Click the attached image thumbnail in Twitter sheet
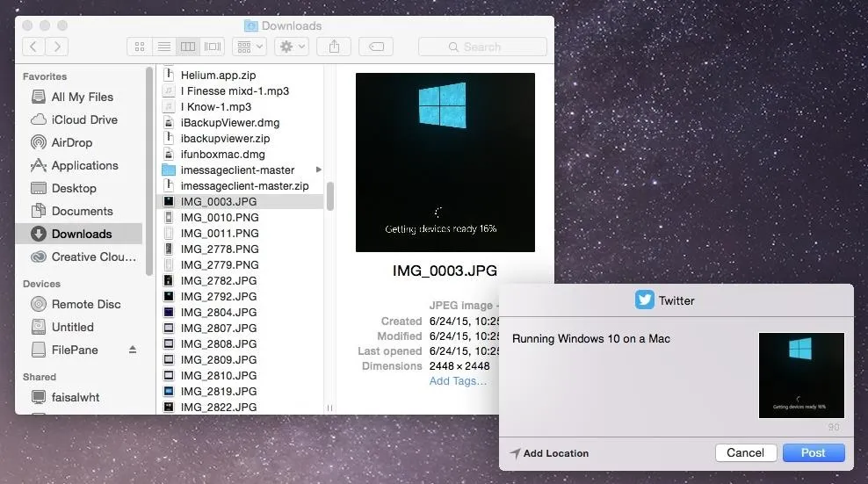 pos(801,375)
